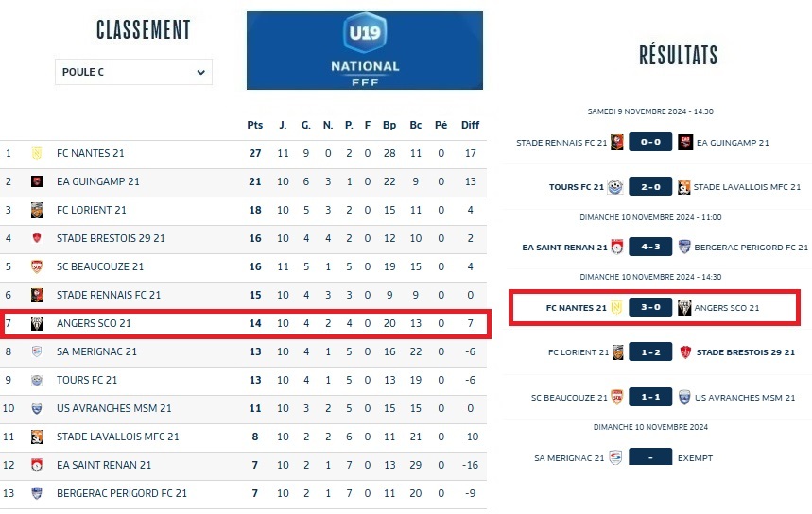Click the Stade Rennais 0-0 Guingamp score

click(x=649, y=143)
